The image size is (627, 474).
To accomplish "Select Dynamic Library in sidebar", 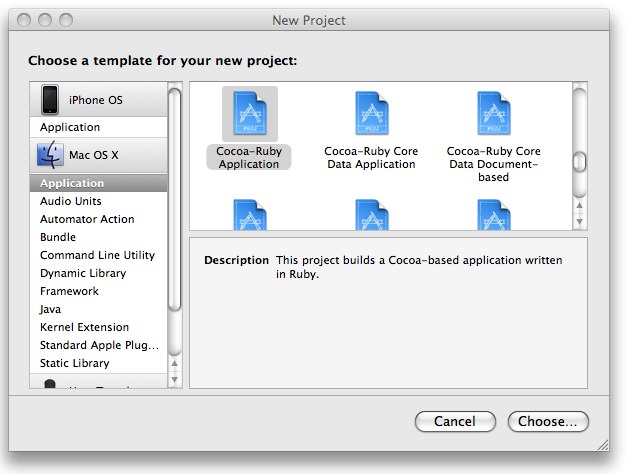I will coord(83,273).
